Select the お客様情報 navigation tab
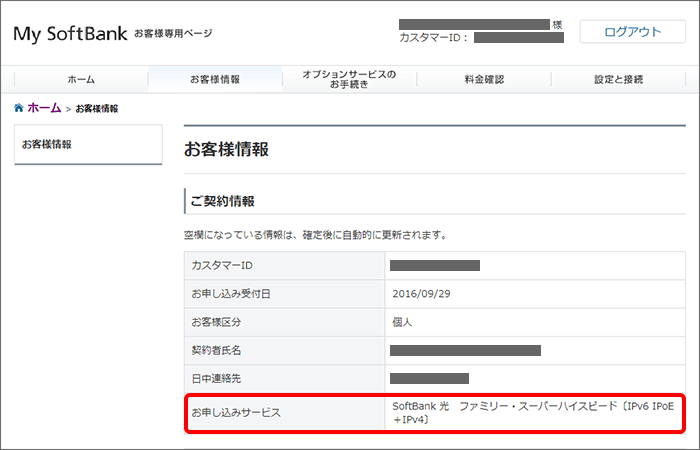This screenshot has height=450, width=700. (x=215, y=79)
